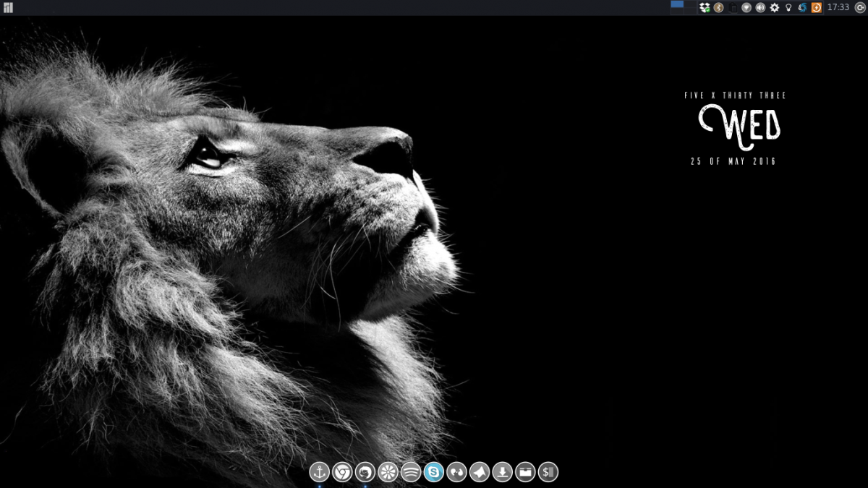Launch the terminal dollar icon in dock
The height and width of the screenshot is (488, 868).
tap(548, 473)
